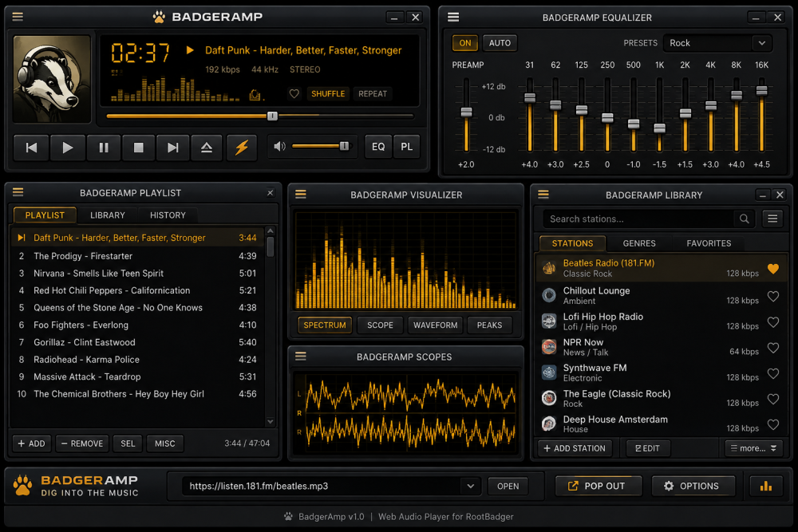Click the POP OUT button

(598, 487)
